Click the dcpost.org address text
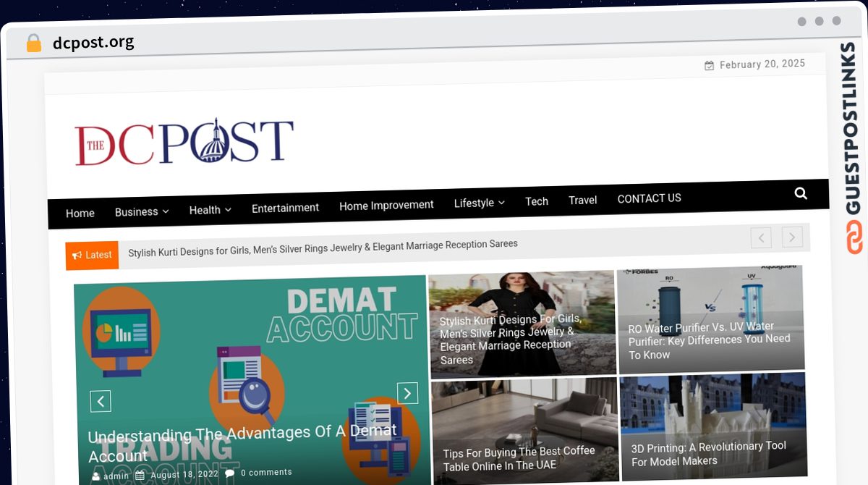Viewport: 868px width, 485px height. (93, 43)
